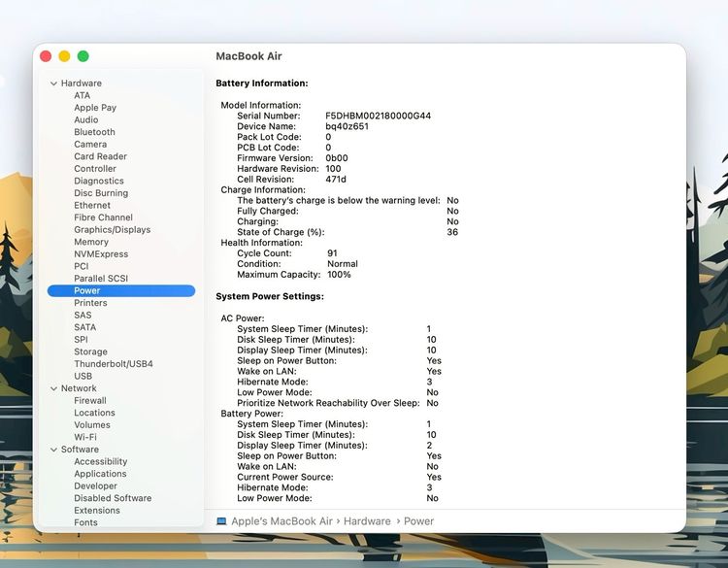Click the MacBook Air window title
The width and height of the screenshot is (728, 568).
pos(248,56)
